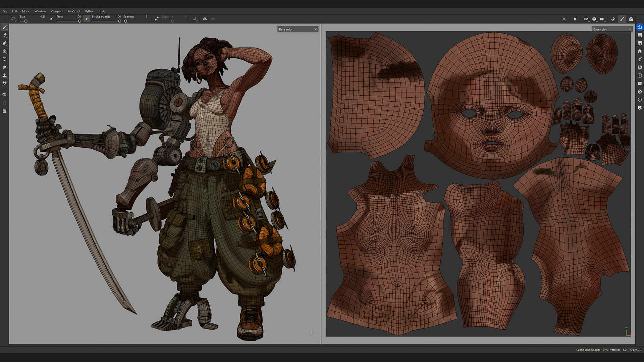
Task: Activate the Projection painting tool
Action: pos(5,43)
